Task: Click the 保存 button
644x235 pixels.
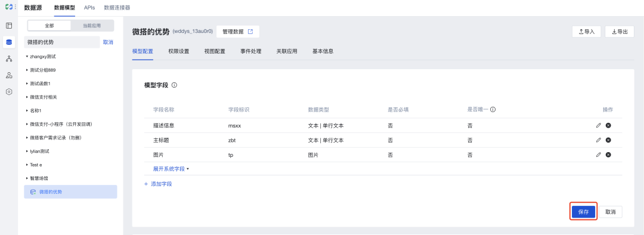Action: coord(583,212)
